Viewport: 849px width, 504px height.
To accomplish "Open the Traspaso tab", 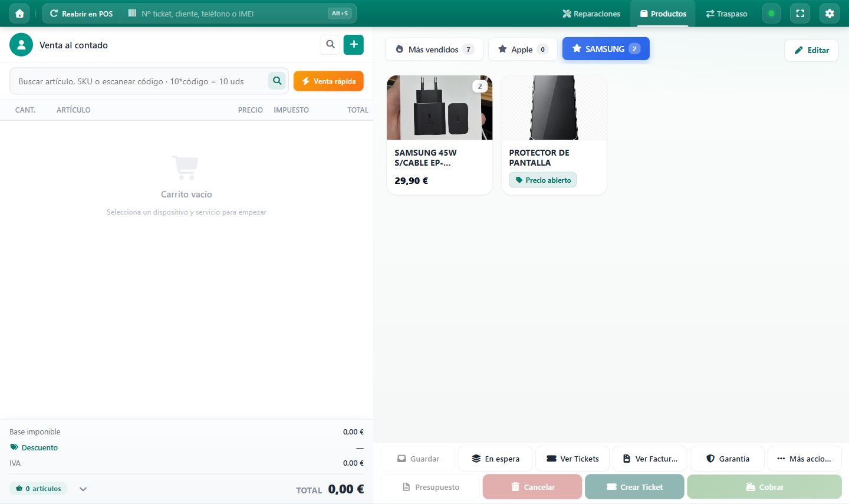I will click(x=726, y=14).
